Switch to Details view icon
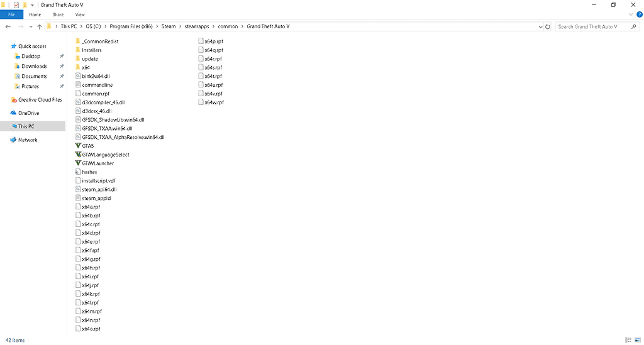 628,340
